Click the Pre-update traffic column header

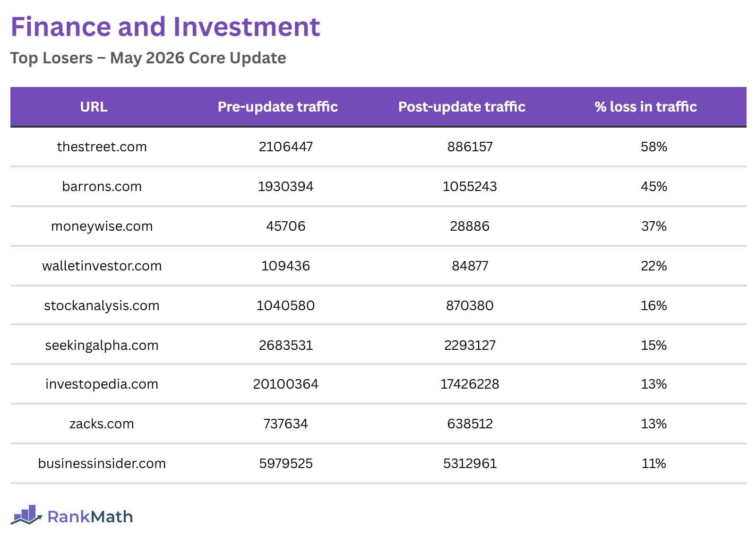click(x=278, y=107)
